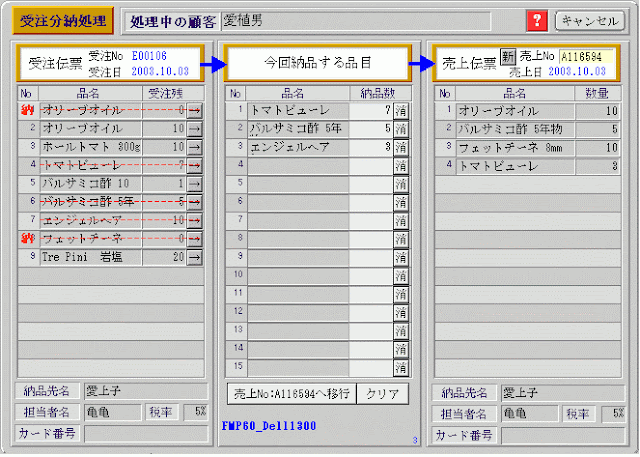Select バルサミコ酢 10 in the order list
Screen dimensions: 640x457
[x=91, y=184]
